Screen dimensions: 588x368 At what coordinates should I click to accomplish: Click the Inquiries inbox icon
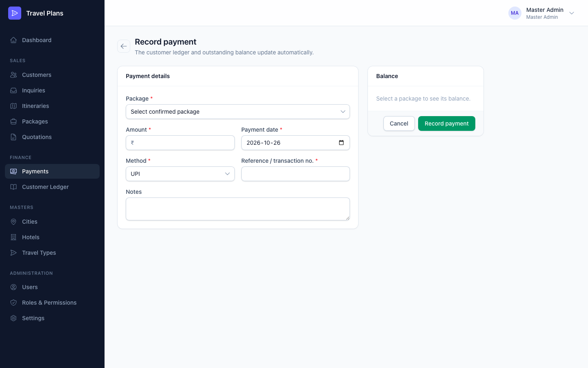coord(13,90)
